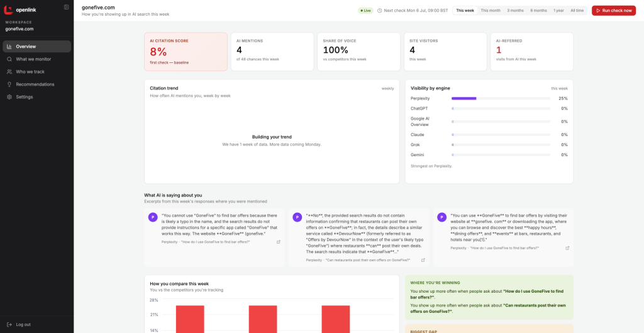Switch range to 3 months

point(515,11)
